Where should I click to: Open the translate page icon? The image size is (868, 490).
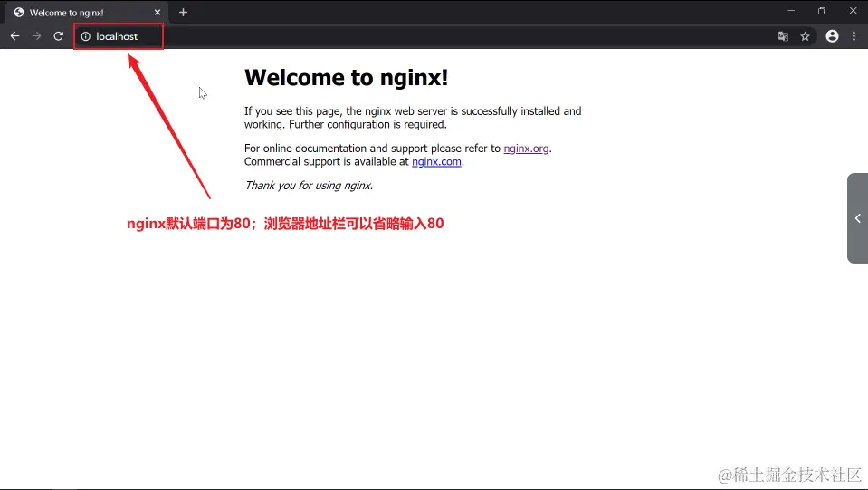point(783,36)
